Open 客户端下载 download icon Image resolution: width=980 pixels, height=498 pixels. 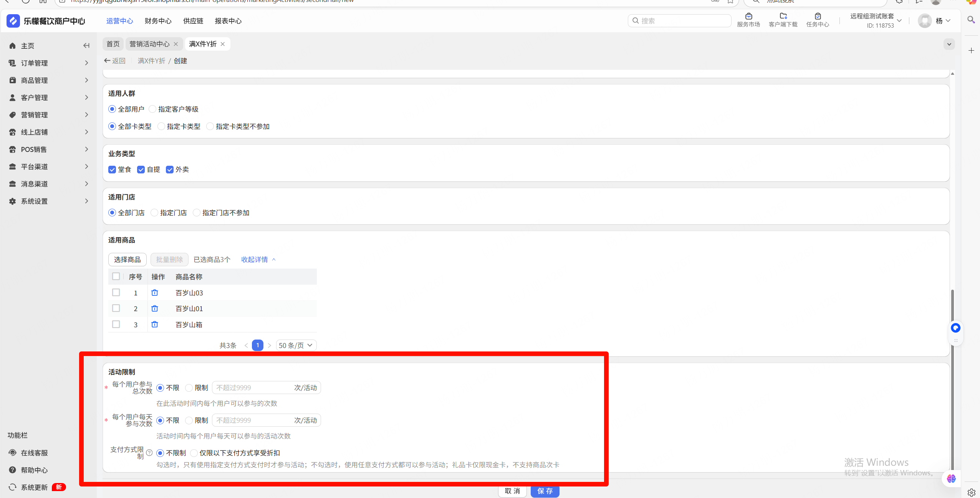pos(783,16)
